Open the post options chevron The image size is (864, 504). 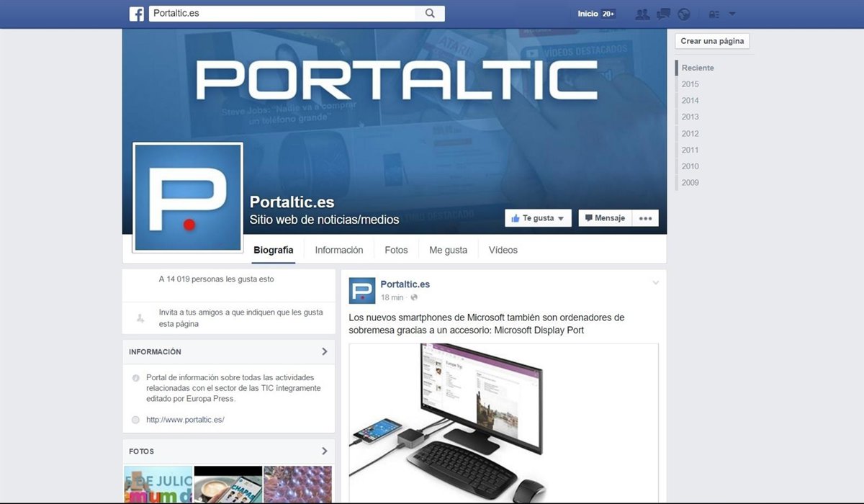point(655,283)
